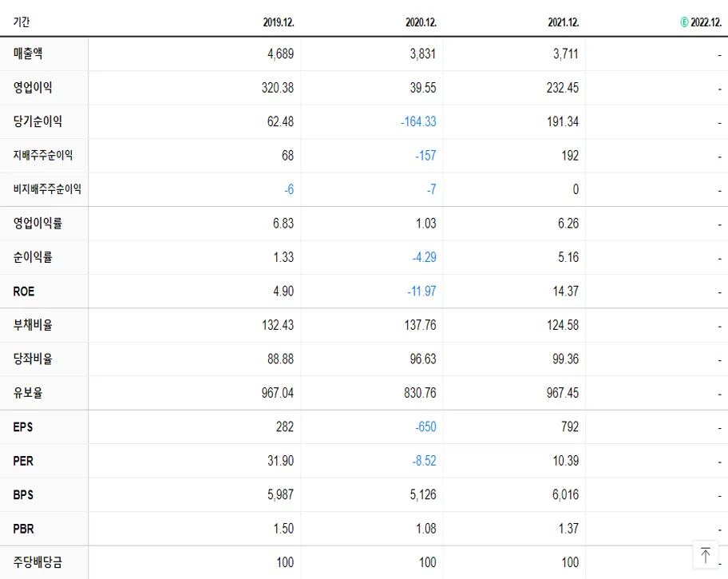
Task: Select 당기순이익 value 62.48
Action: tap(280, 121)
